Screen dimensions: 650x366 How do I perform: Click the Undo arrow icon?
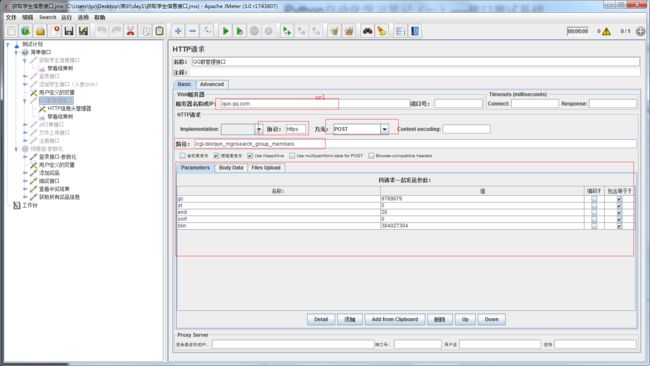click(x=102, y=31)
